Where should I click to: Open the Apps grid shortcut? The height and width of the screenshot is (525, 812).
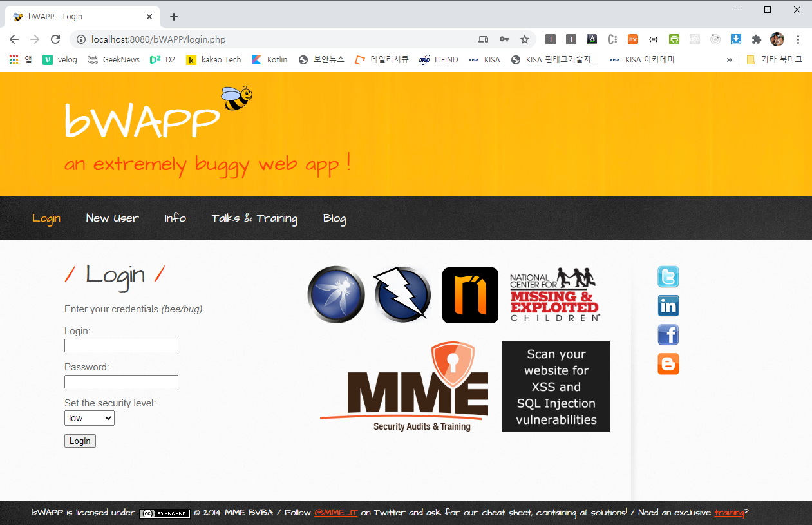pyautogui.click(x=14, y=59)
